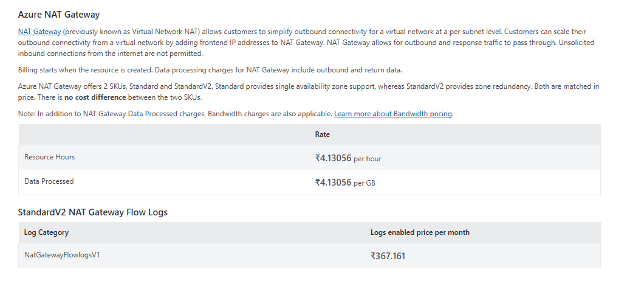Screen dimensions: 644x289
Task: Click Learn more about Bandwidth pricing link
Action: click(x=392, y=114)
